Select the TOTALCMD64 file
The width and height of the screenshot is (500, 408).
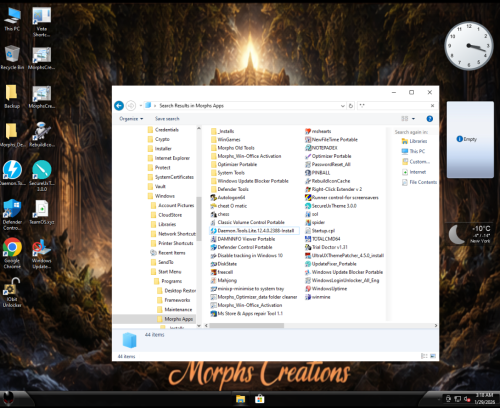(323, 239)
